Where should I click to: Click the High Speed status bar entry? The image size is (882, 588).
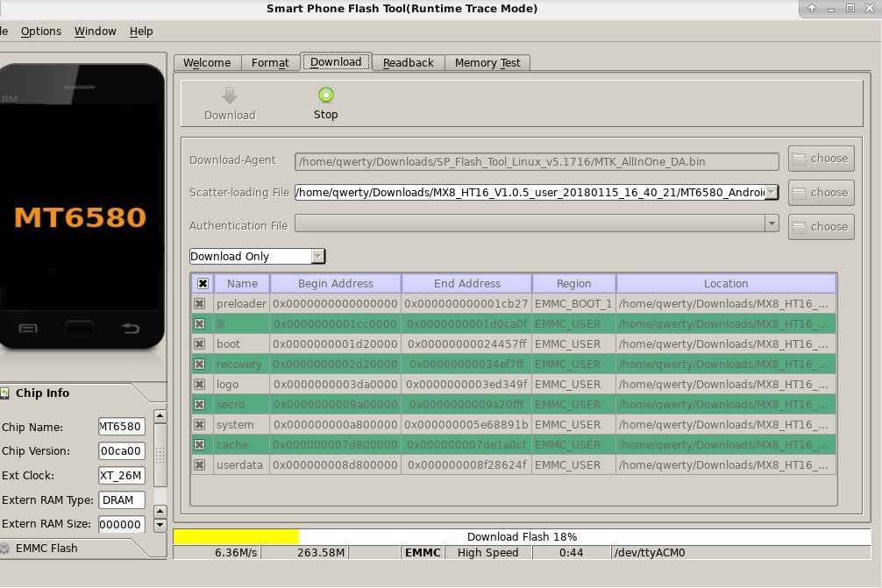[487, 553]
